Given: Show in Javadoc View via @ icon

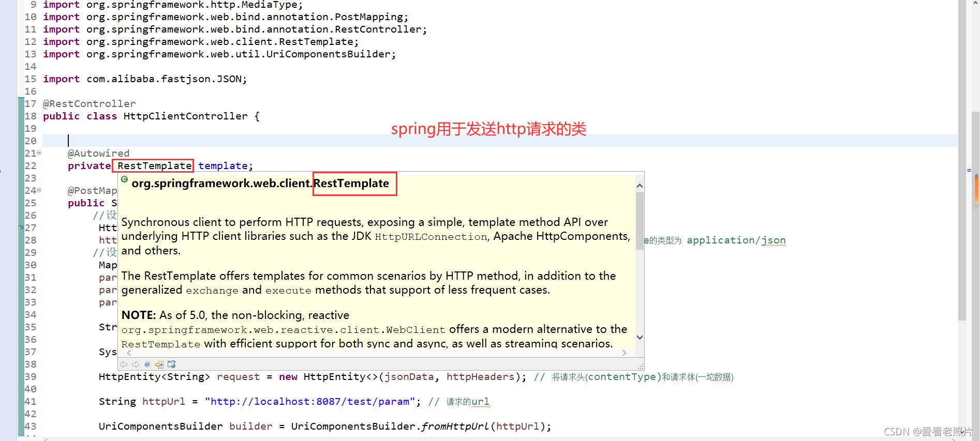Looking at the screenshot, I should click(x=147, y=364).
